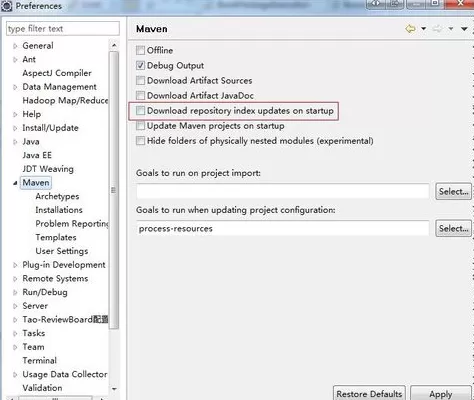Image resolution: width=474 pixels, height=400 pixels.
Task: Select Validation in the preferences tree
Action: point(42,388)
